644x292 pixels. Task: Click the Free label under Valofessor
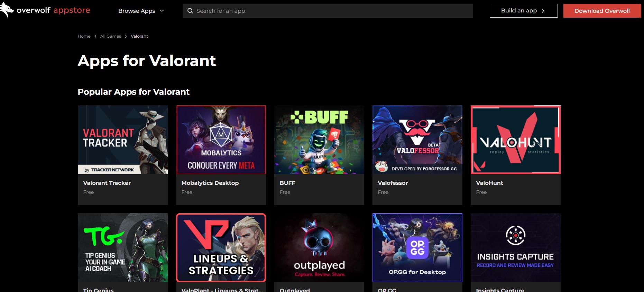383,192
